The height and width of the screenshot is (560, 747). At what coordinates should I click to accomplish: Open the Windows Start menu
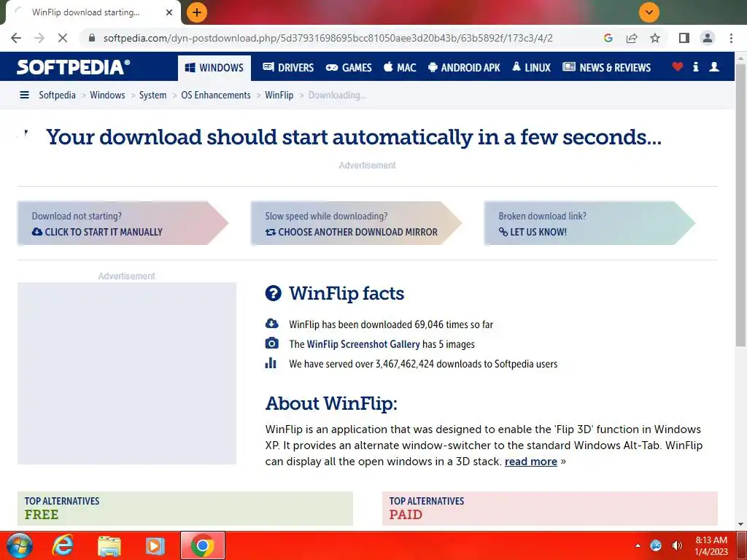click(x=20, y=545)
